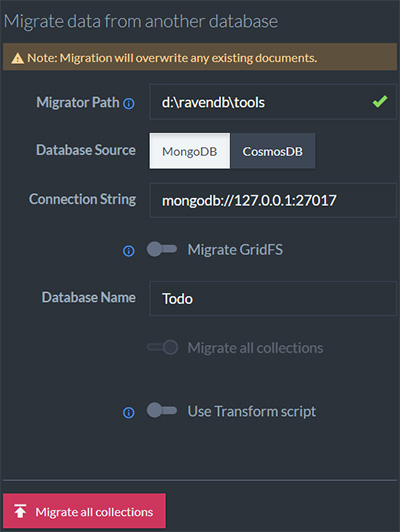400x532 pixels.
Task: Enable the Migrate GridFS toggle switch
Action: pos(162,249)
